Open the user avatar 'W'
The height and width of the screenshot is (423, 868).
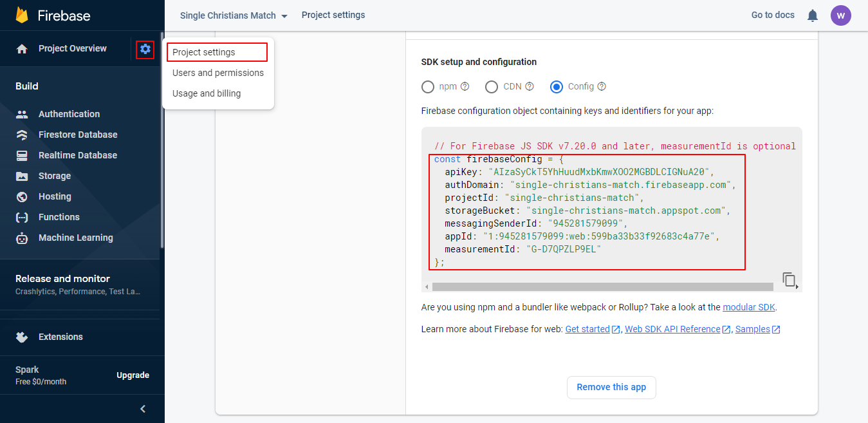(x=841, y=15)
